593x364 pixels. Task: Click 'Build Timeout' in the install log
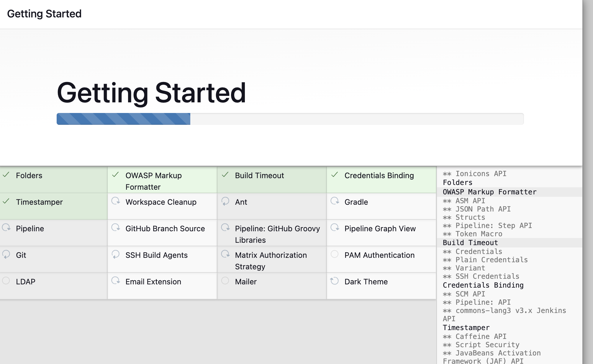[470, 243]
